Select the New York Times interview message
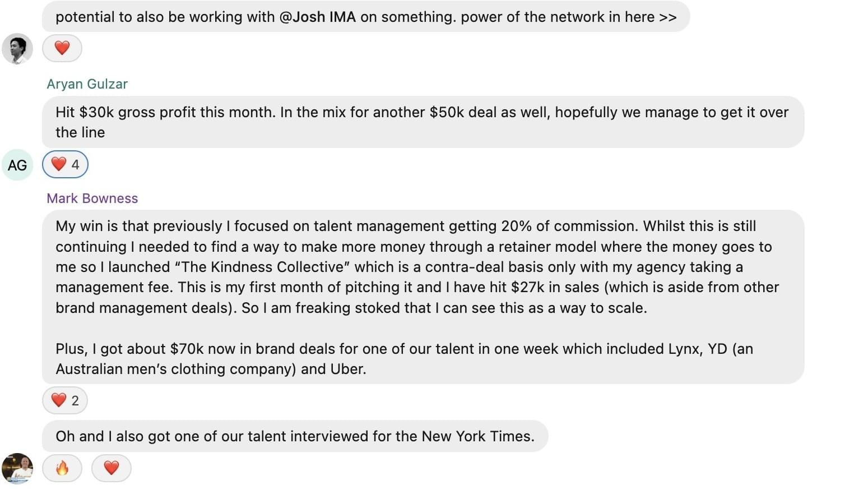This screenshot has height=494, width=868. [x=295, y=436]
